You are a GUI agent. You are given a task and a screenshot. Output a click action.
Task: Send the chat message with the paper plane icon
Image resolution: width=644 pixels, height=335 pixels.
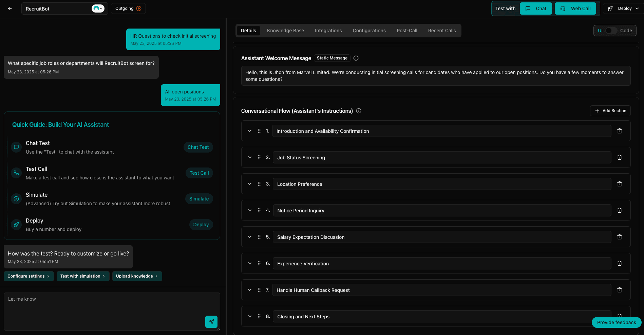[211, 322]
